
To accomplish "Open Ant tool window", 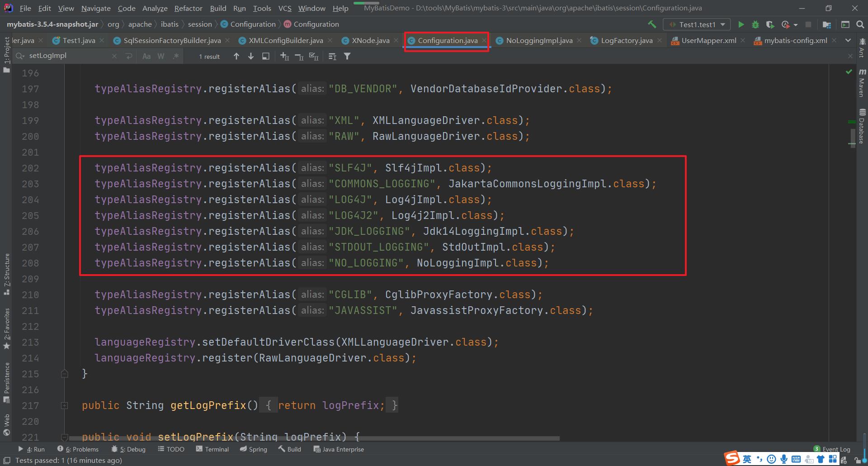I will (x=862, y=47).
